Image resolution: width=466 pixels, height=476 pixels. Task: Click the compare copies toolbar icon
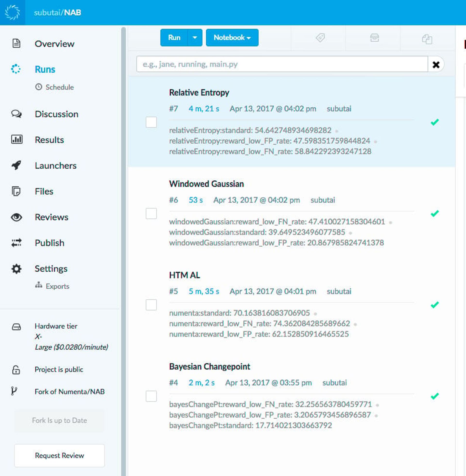(427, 39)
